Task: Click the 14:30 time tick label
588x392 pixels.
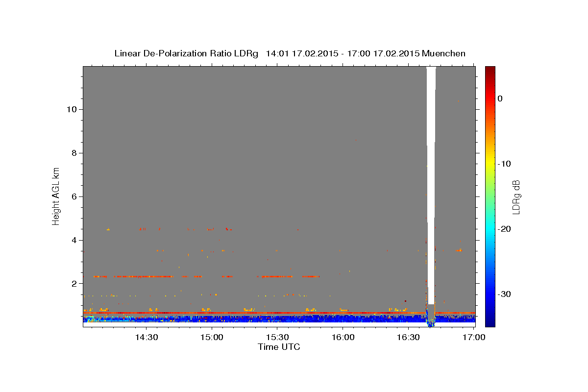Action: click(146, 338)
